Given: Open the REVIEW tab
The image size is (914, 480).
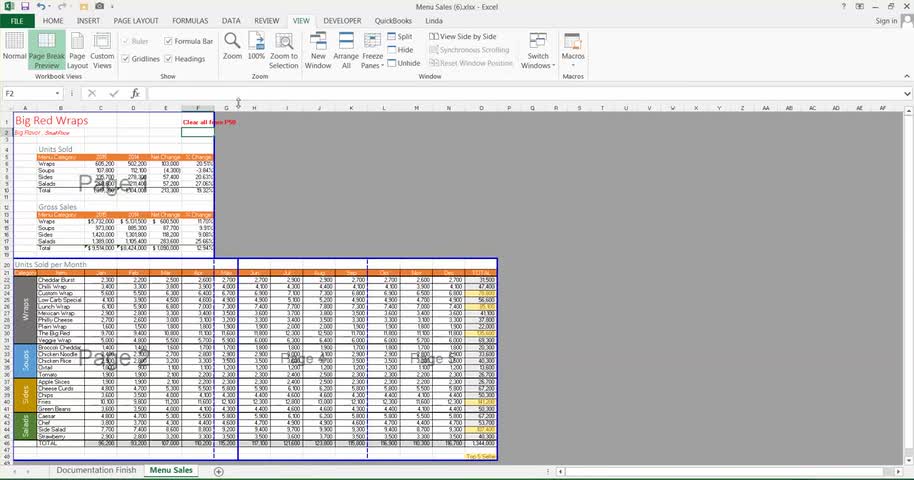Looking at the screenshot, I should click(x=266, y=21).
